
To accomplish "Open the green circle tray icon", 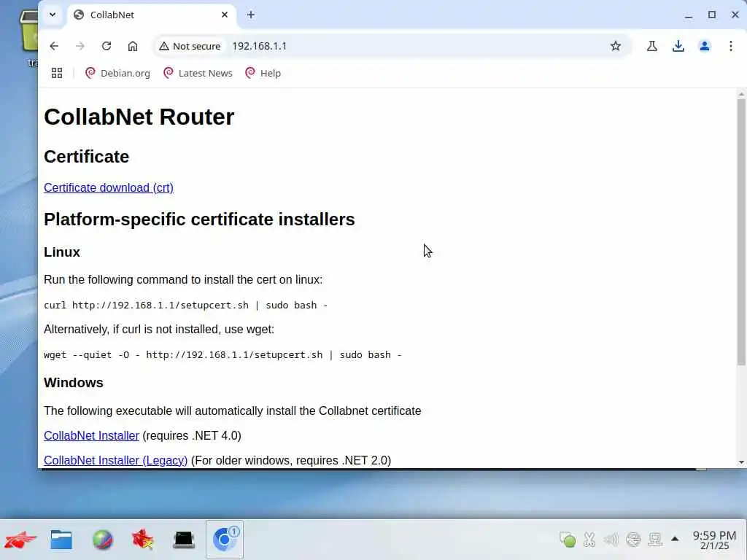I will tap(568, 540).
